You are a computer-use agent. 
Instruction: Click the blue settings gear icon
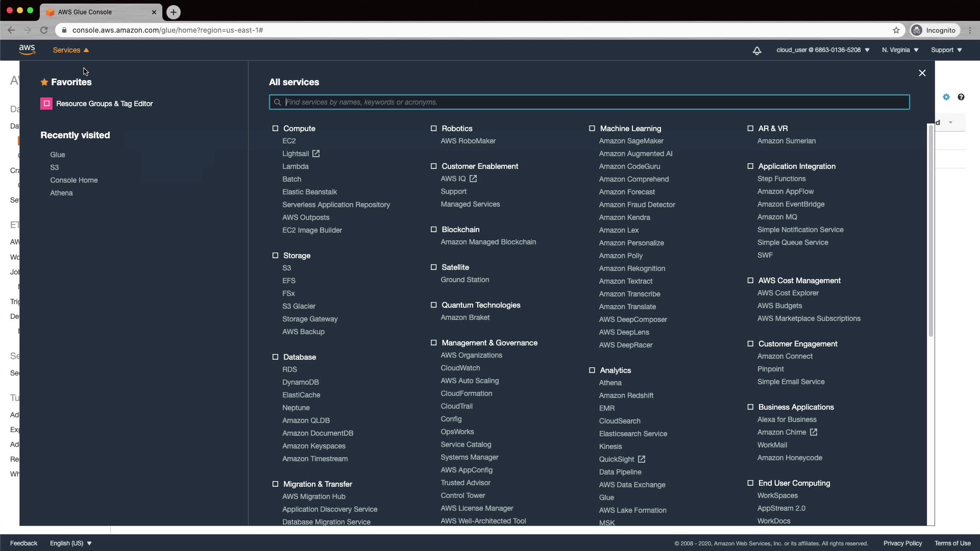tap(946, 97)
